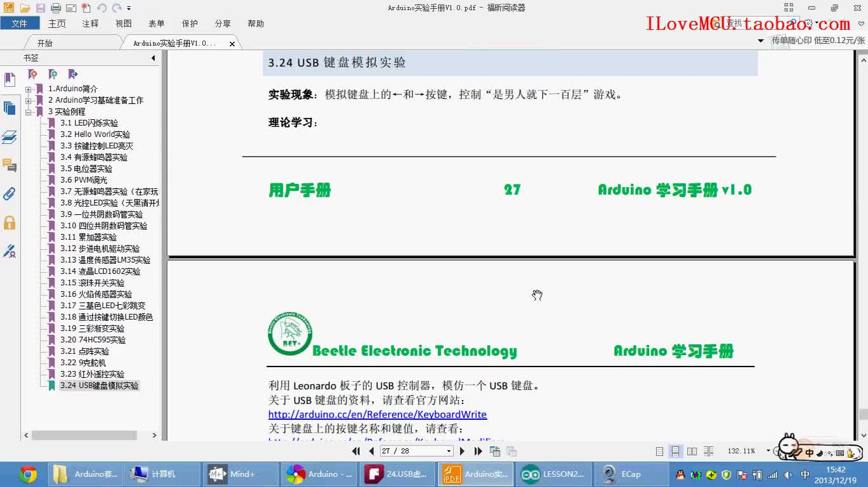The image size is (868, 487).
Task: Select bookmark 3.2 Hello World实验
Action: click(95, 134)
